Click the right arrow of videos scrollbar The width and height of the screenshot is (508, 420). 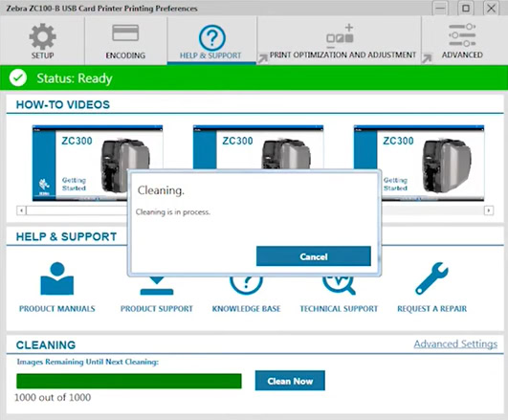(x=489, y=210)
